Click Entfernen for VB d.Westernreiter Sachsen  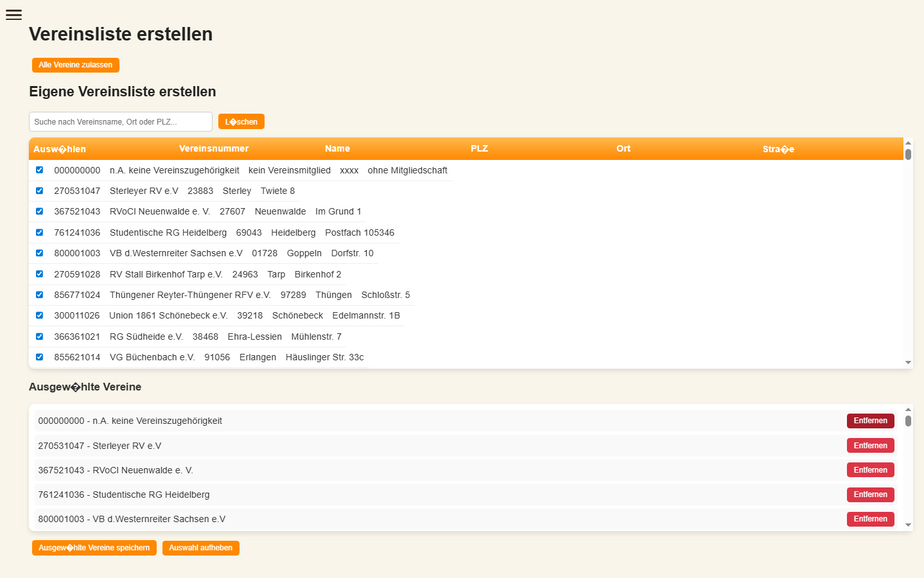pyautogui.click(x=870, y=519)
